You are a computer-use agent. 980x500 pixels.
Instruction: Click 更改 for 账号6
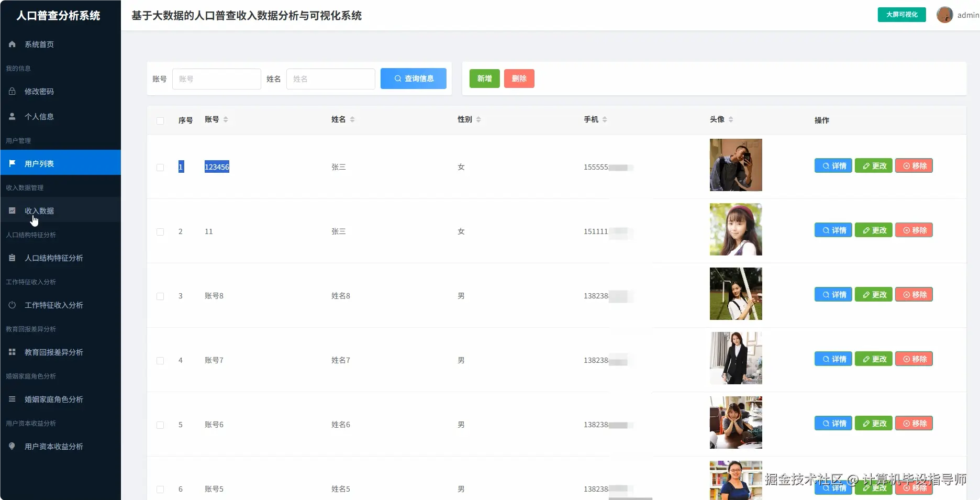pos(874,424)
